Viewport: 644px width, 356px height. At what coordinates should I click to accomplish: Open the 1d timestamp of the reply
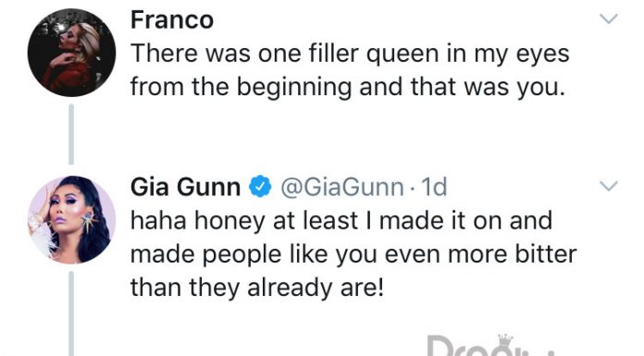(434, 187)
